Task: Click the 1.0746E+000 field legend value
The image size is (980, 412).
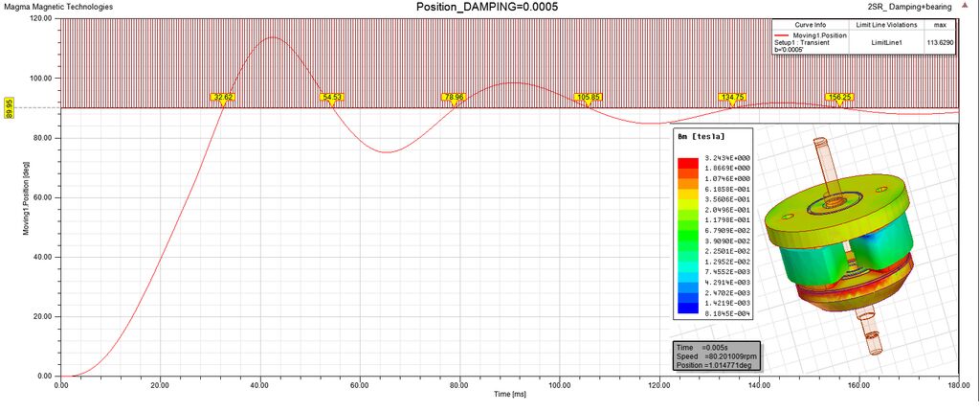Action: (x=727, y=178)
